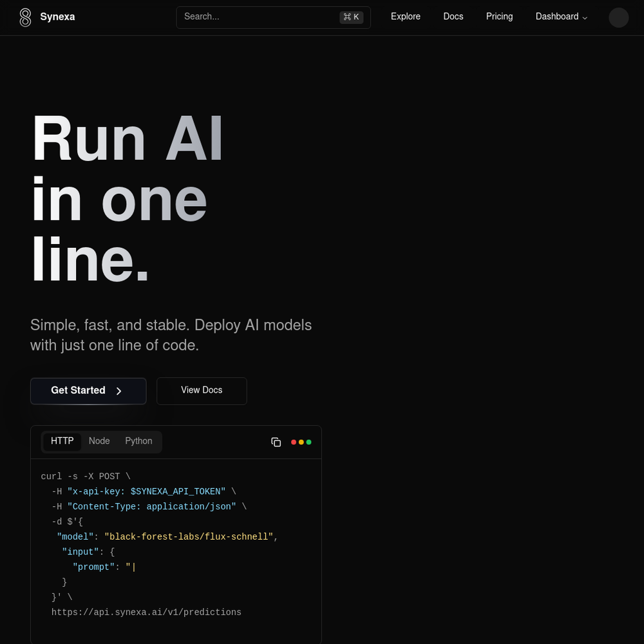Screen dimensions: 644x644
Task: Click the api.synexa.ai predictions URL
Action: click(146, 612)
